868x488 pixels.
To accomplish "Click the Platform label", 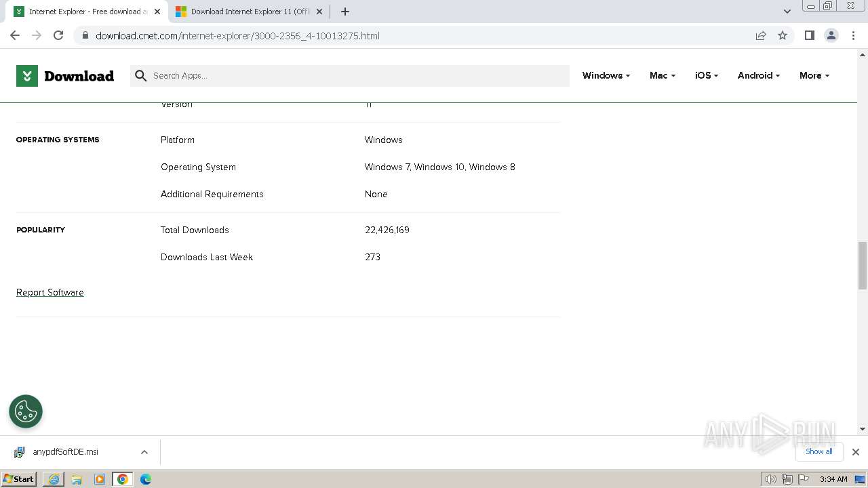I will pos(178,140).
